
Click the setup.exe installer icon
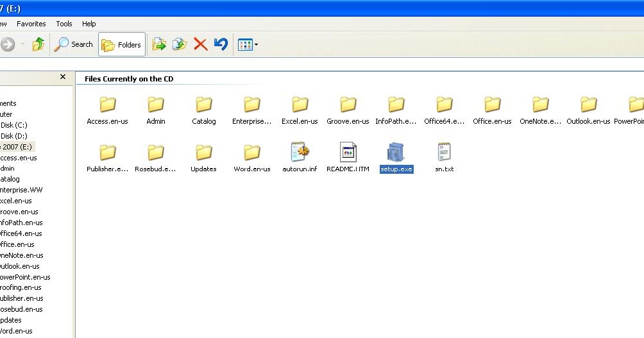pos(396,152)
